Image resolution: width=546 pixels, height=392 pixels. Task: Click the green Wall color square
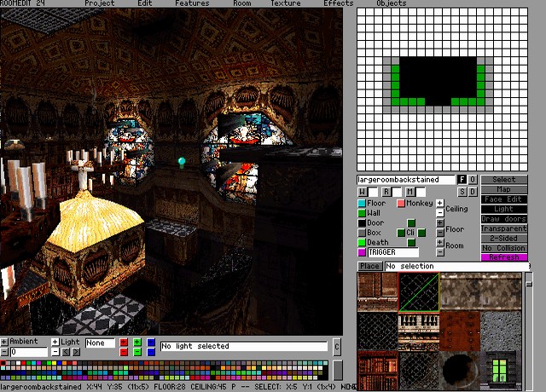(362, 213)
